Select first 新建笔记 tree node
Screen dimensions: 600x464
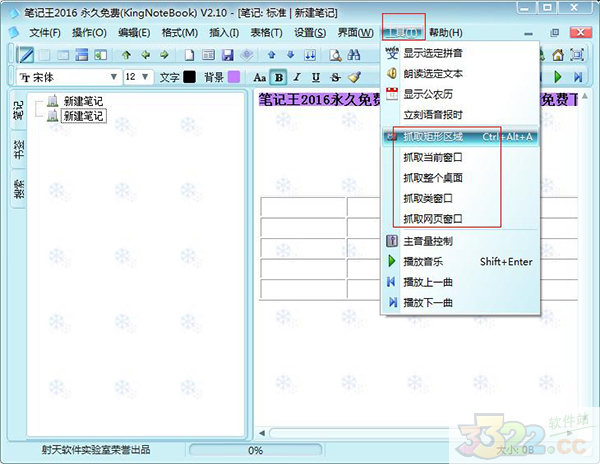[83, 101]
